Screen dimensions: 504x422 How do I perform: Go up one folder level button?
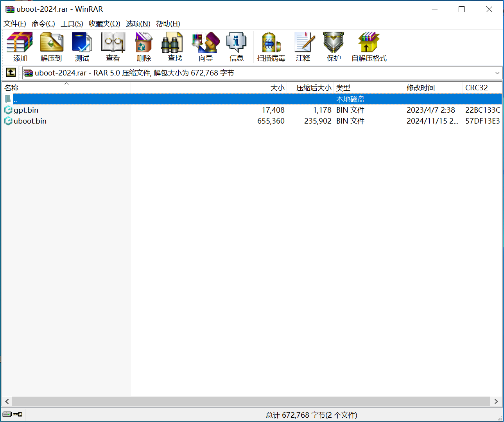coord(11,72)
